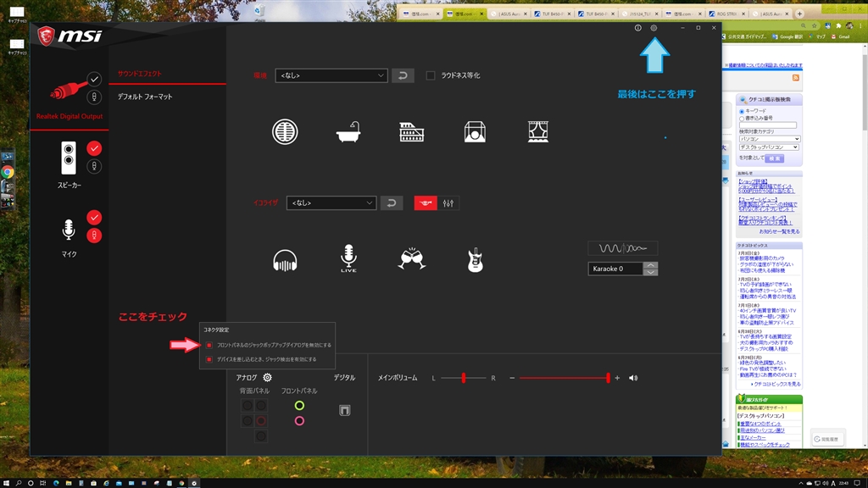Open the information icon in title bar
The width and height of the screenshot is (868, 488).
pyautogui.click(x=637, y=28)
